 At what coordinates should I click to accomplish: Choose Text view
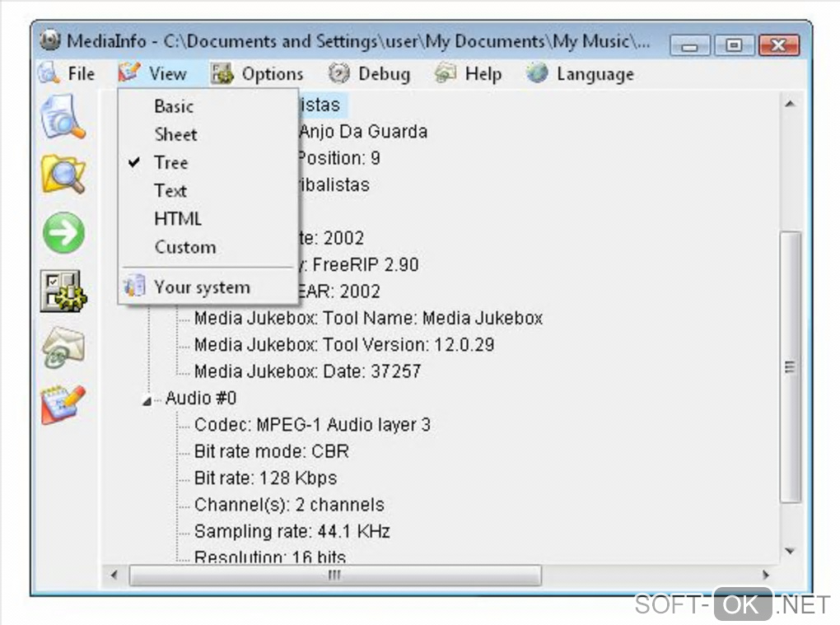point(208,191)
